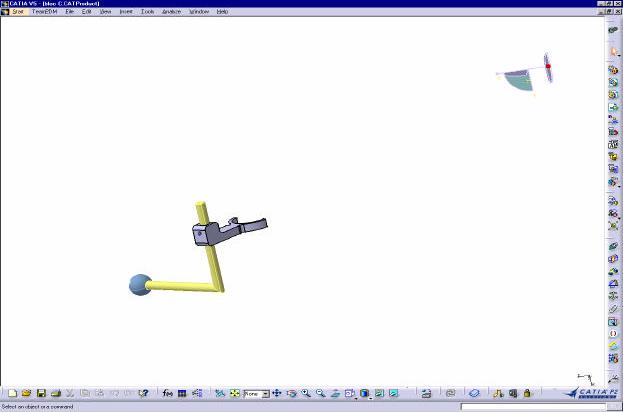Click the Rotate view icon

291,394
